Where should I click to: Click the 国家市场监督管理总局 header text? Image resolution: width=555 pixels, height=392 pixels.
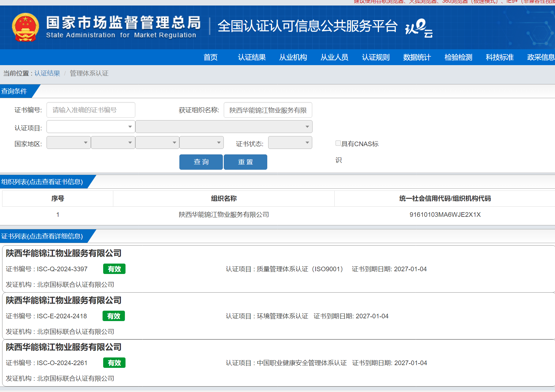pyautogui.click(x=123, y=23)
